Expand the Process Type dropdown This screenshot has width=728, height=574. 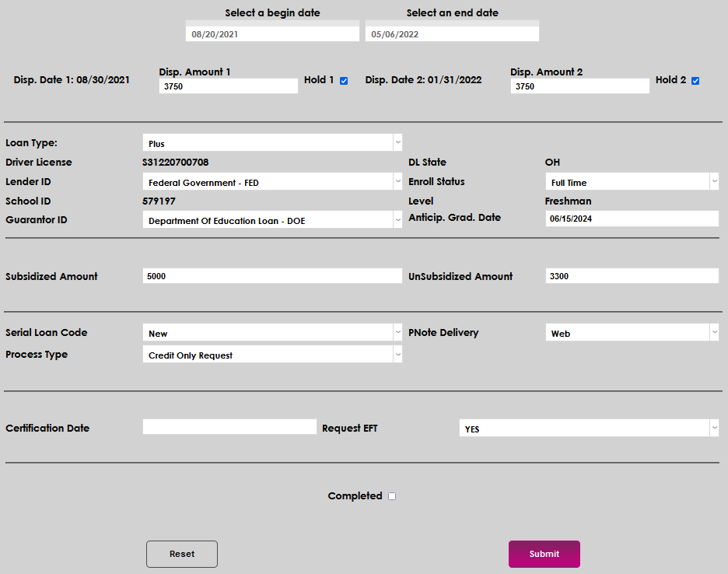click(272, 355)
